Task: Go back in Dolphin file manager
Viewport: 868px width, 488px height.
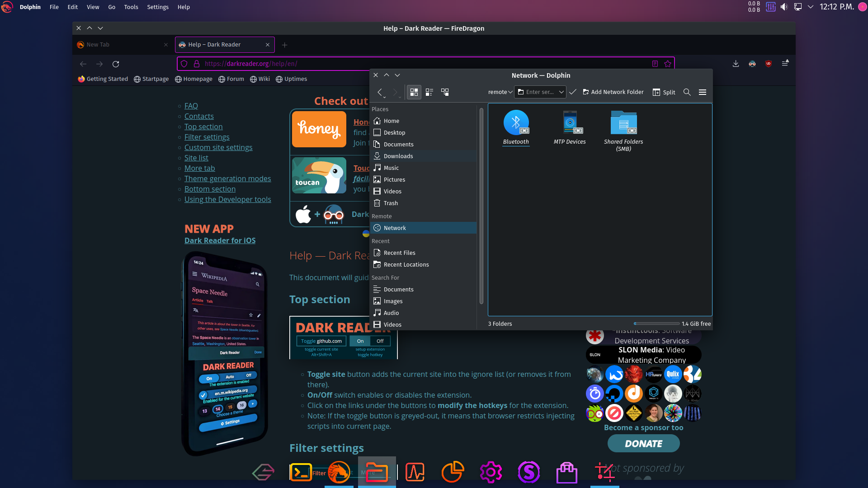Action: (x=380, y=92)
